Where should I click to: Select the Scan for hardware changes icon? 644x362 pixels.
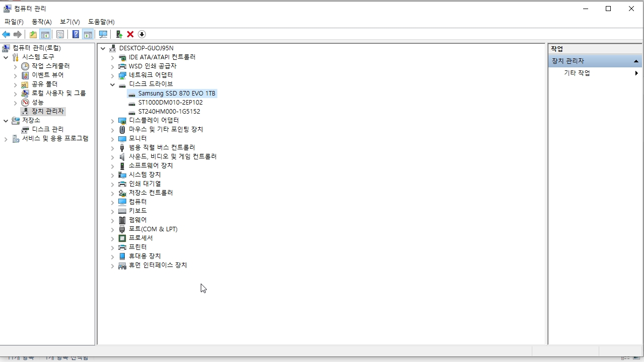(x=103, y=34)
